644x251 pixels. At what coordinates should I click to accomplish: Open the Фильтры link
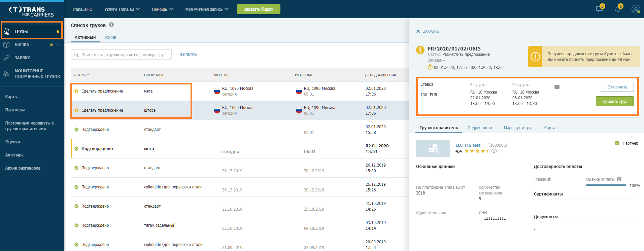coord(189,55)
